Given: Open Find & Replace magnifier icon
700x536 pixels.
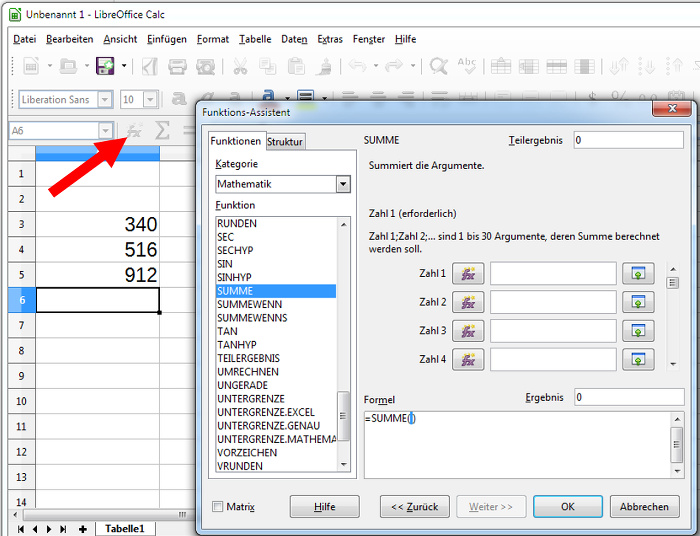Looking at the screenshot, I should (x=439, y=66).
